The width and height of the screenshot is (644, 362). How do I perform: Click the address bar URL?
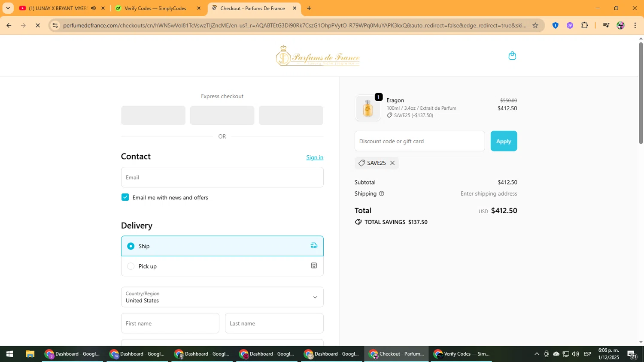[295, 25]
